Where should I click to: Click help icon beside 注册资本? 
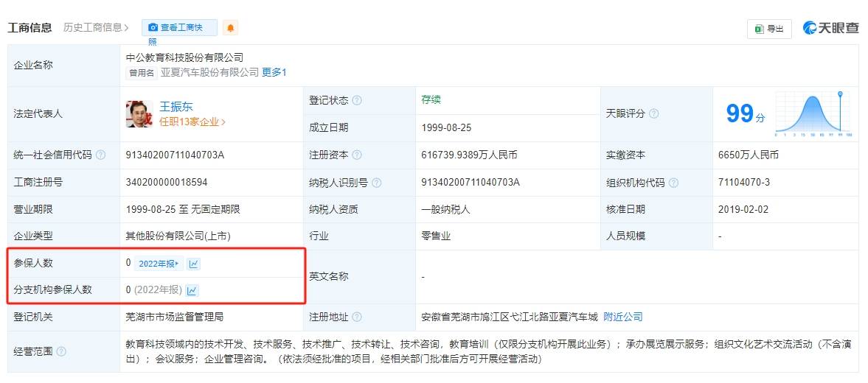pyautogui.click(x=357, y=155)
